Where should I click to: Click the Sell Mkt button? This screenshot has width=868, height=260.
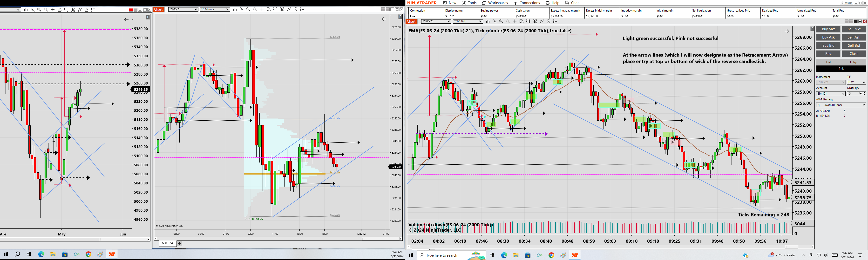[x=854, y=29]
